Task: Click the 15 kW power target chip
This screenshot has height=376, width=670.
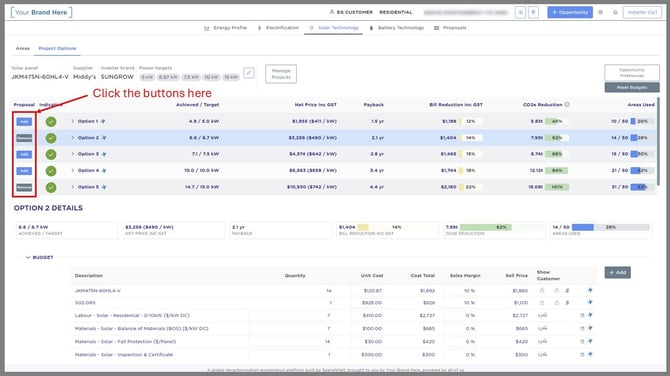Action: point(231,77)
